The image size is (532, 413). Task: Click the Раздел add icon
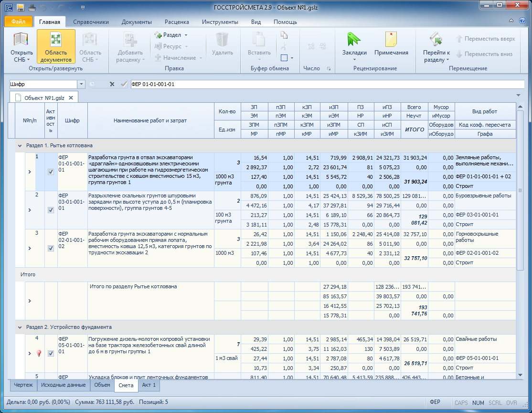(158, 35)
